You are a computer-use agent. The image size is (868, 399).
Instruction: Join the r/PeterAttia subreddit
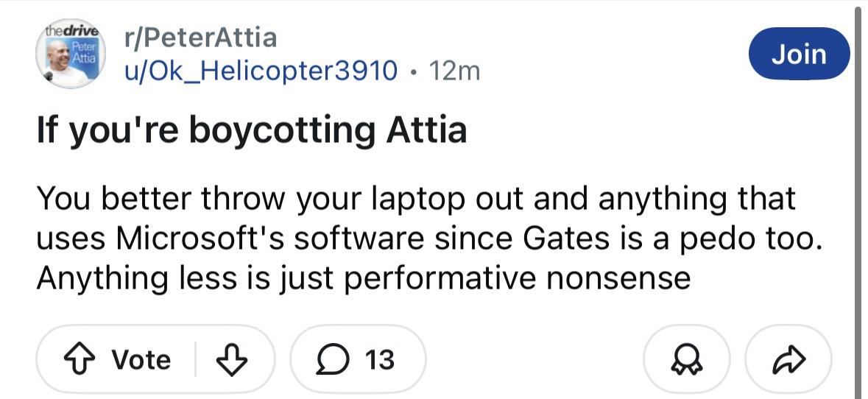[x=799, y=53]
